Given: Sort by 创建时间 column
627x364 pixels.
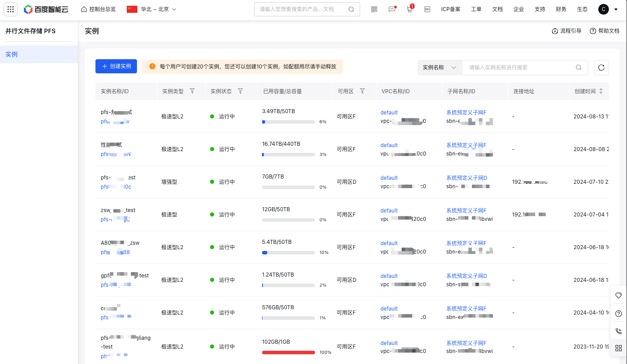Looking at the screenshot, I should [x=600, y=91].
